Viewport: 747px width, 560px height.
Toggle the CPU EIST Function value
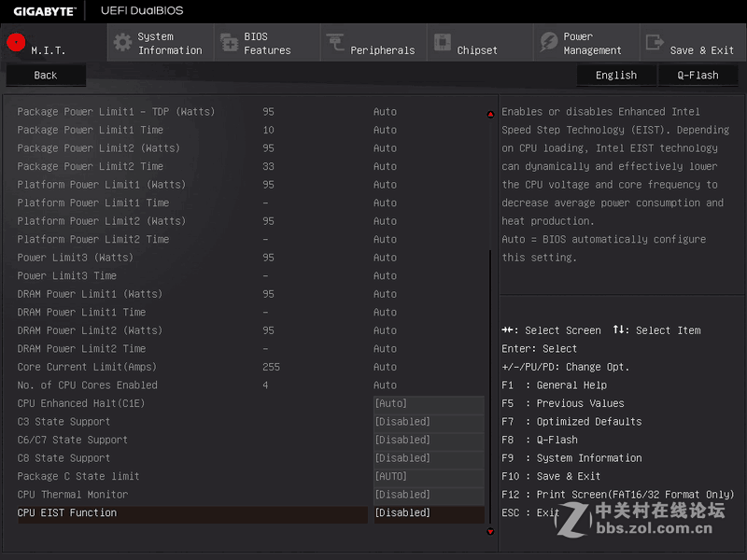(429, 513)
